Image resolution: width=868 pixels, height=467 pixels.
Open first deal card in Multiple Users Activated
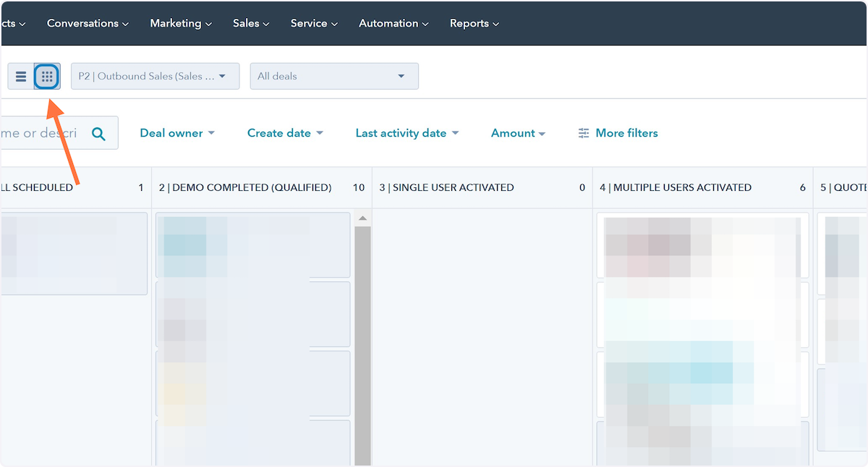(702, 245)
